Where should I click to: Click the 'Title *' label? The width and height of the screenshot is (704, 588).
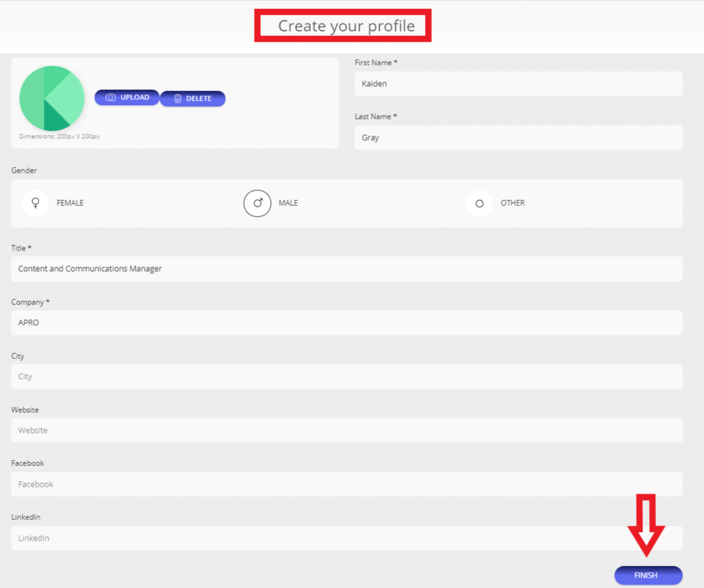pos(21,248)
